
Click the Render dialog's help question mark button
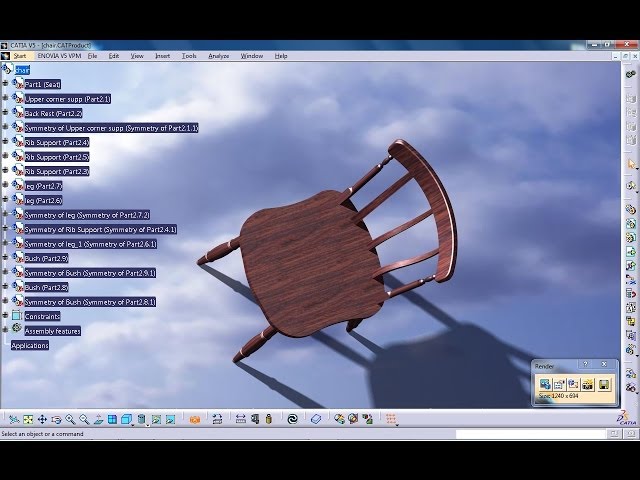[585, 364]
